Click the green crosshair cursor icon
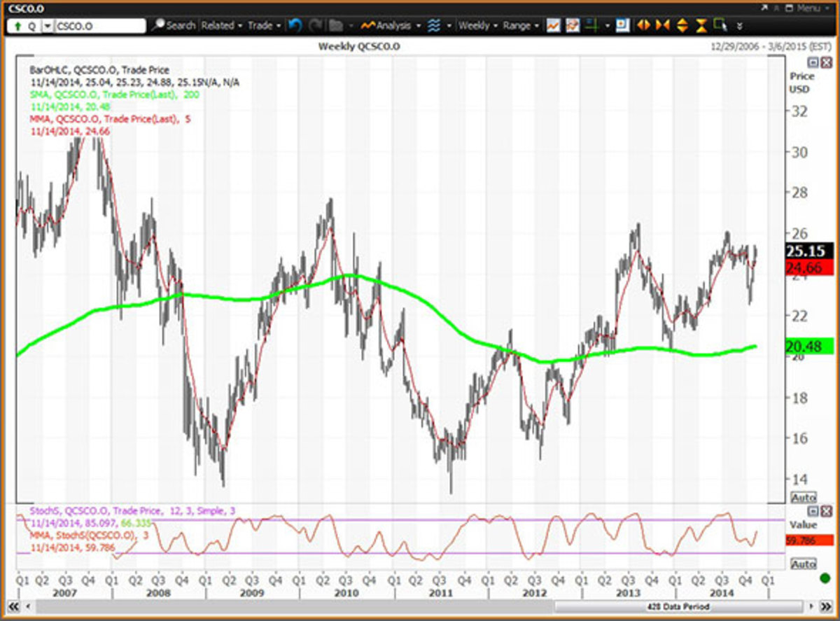Screen dimensions: 840x621 click(591, 25)
